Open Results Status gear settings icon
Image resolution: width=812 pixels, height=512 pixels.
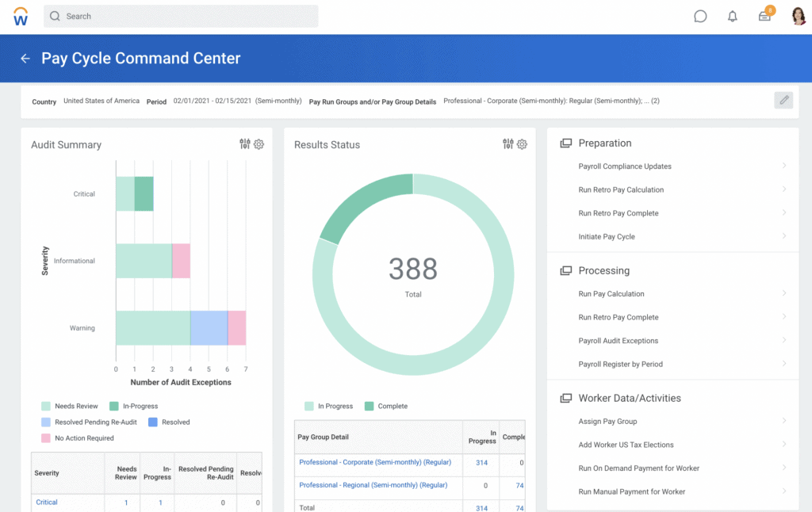click(522, 144)
